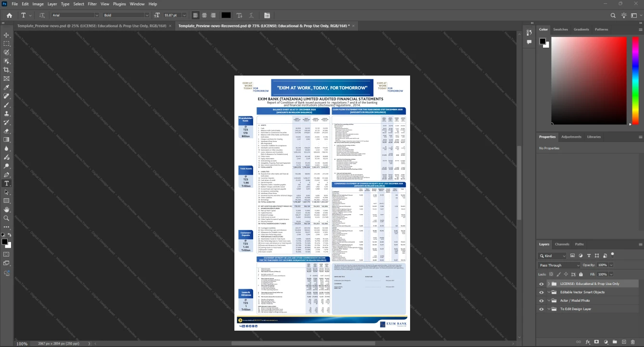Viewport: 644px width, 347px height.
Task: Toggle filter for pixel layers
Action: 573,256
